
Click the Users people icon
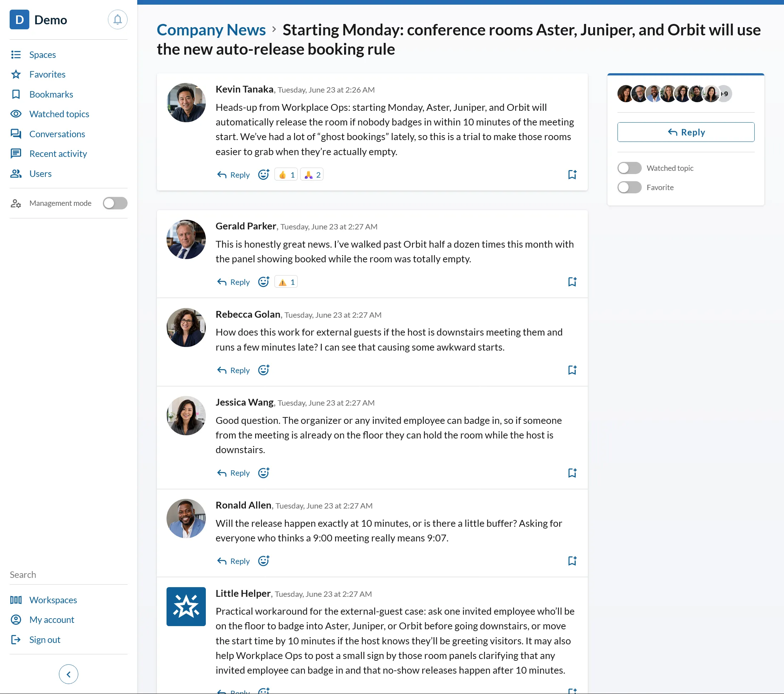[16, 174]
